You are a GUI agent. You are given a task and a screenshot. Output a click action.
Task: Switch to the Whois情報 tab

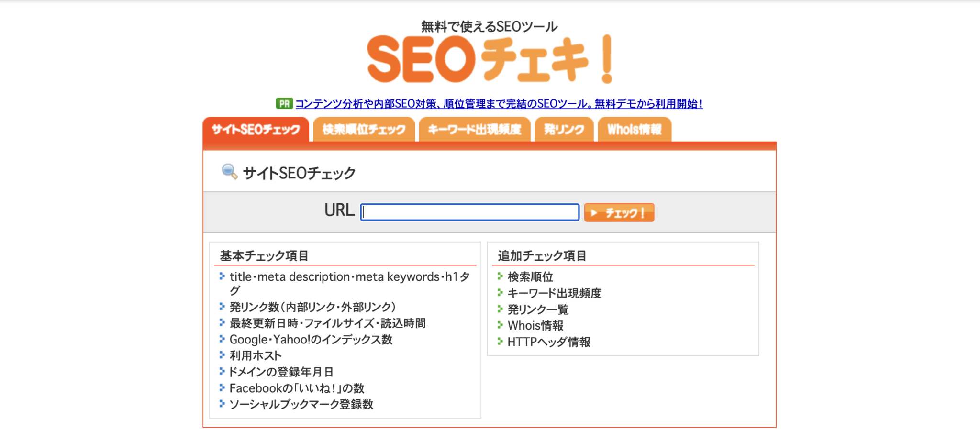[x=634, y=128]
